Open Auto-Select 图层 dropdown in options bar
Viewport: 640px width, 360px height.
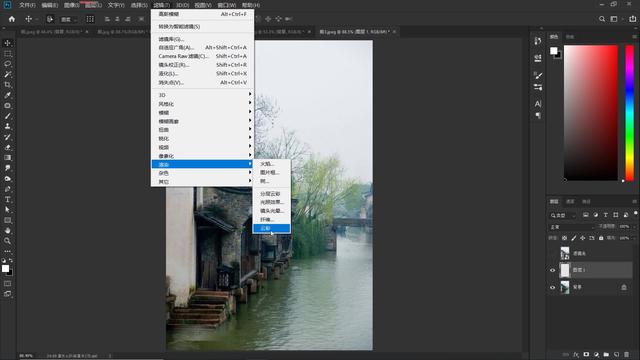pos(68,19)
